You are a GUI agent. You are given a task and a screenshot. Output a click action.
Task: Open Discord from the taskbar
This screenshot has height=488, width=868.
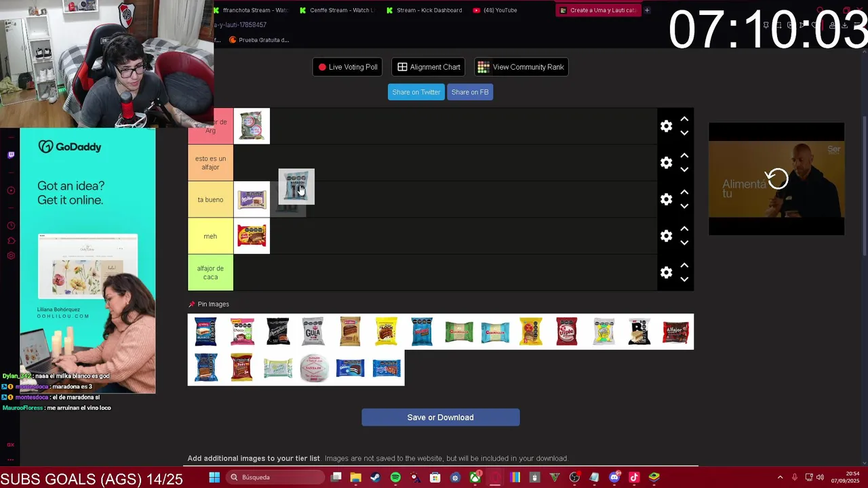click(x=614, y=477)
